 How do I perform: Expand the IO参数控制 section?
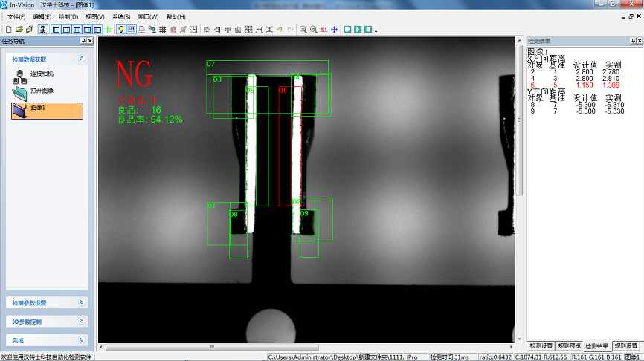82,322
